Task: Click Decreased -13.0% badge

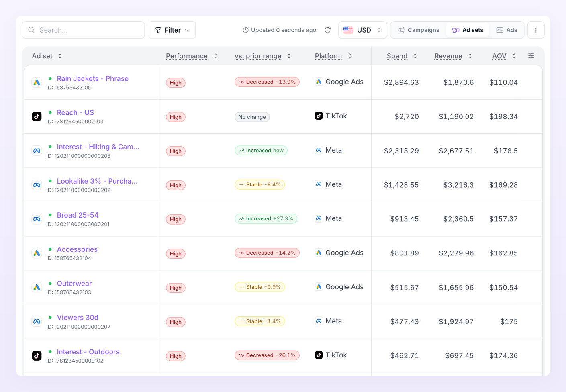Action: click(x=267, y=82)
